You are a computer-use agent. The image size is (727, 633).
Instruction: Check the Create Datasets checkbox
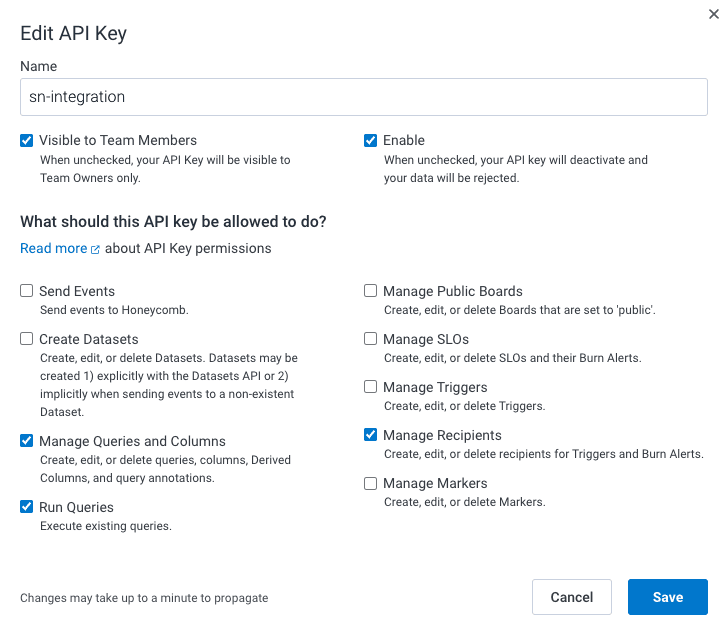pos(27,339)
